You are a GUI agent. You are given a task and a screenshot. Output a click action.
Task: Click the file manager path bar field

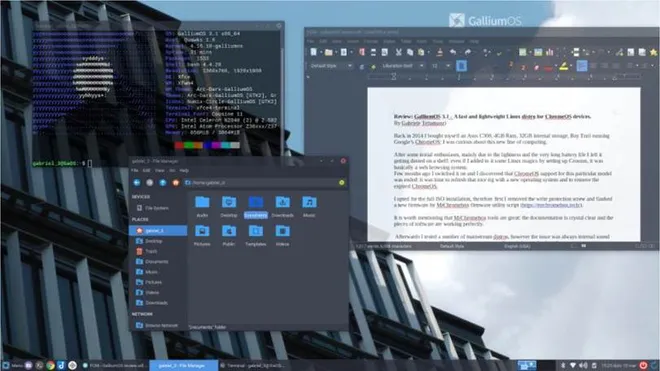pos(260,182)
